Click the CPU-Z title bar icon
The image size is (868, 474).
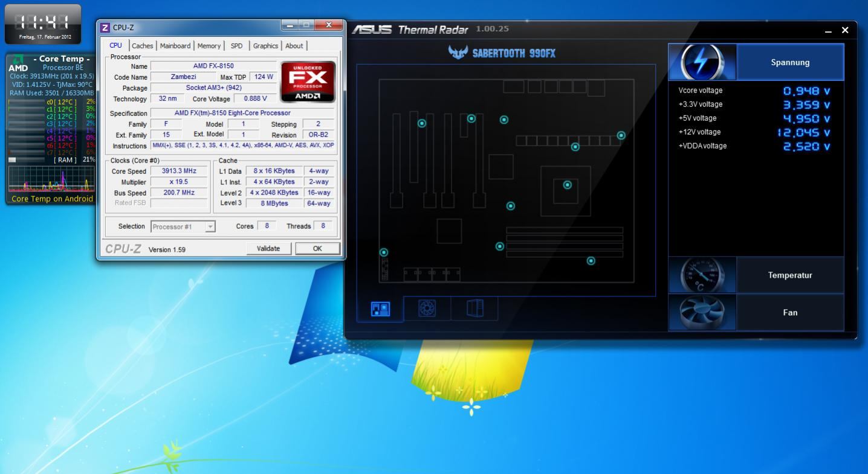[x=105, y=27]
